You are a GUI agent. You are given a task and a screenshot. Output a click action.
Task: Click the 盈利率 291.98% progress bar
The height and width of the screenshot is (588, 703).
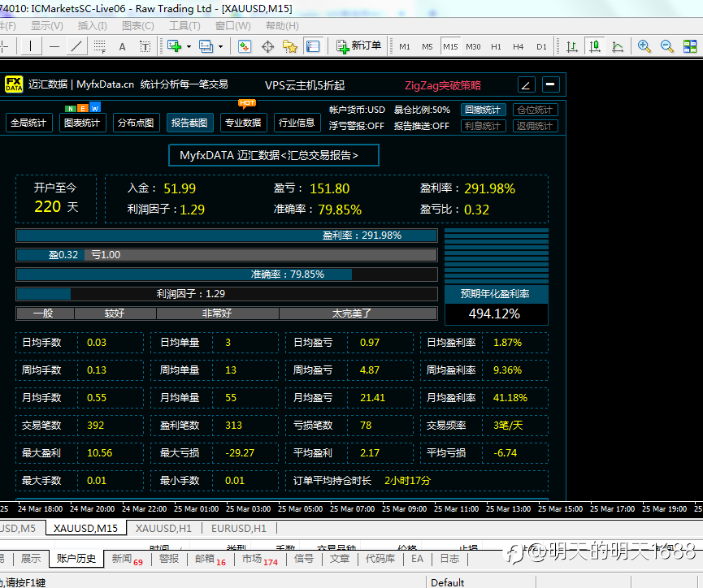(x=227, y=236)
